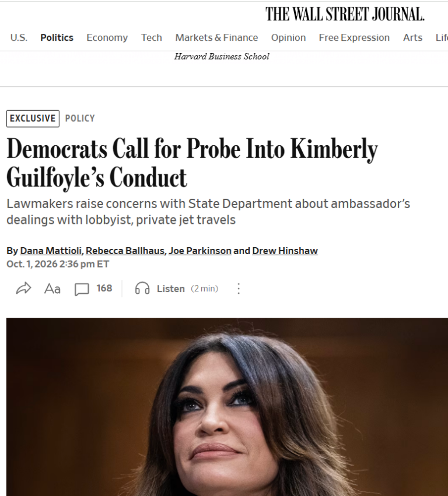Open the Opinion section
448x496 pixels.
(288, 38)
